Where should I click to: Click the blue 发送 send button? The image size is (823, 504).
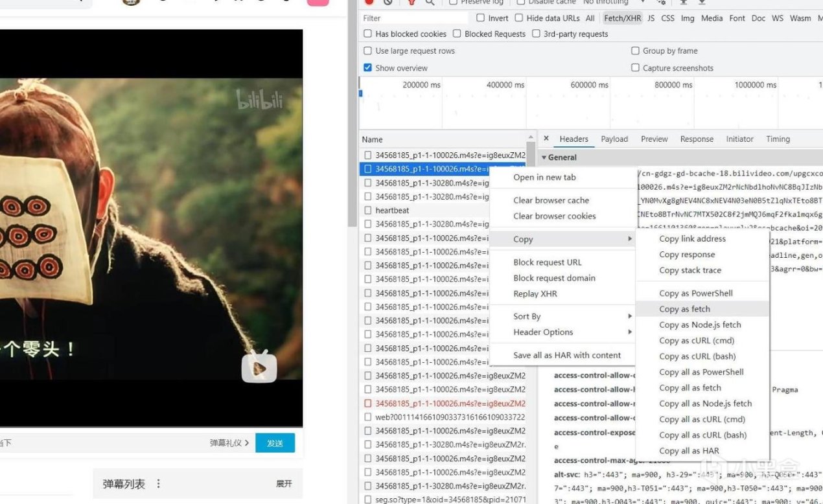(275, 443)
